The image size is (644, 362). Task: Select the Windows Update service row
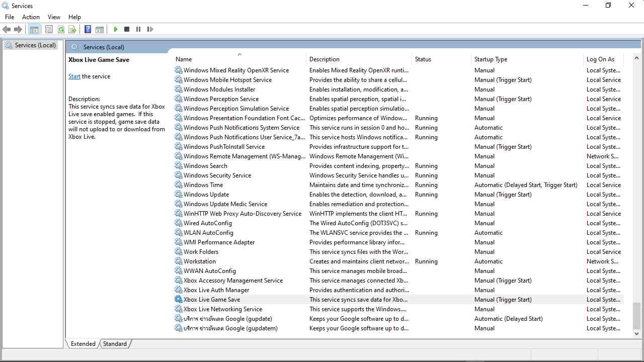point(206,195)
